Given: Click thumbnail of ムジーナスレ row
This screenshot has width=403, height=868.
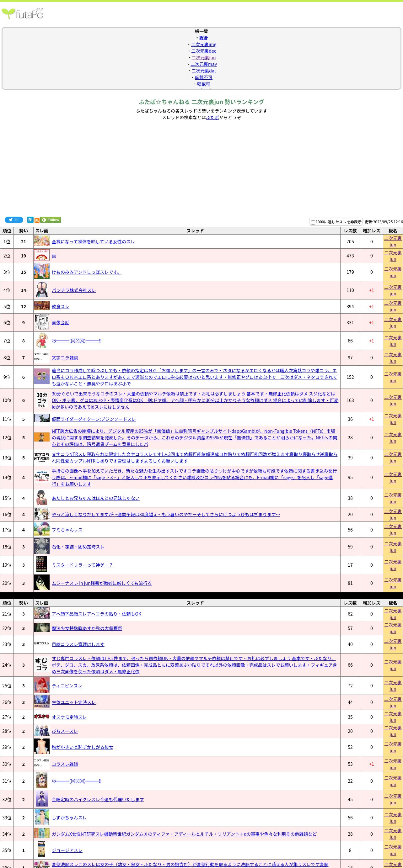Looking at the screenshot, I should tap(42, 583).
